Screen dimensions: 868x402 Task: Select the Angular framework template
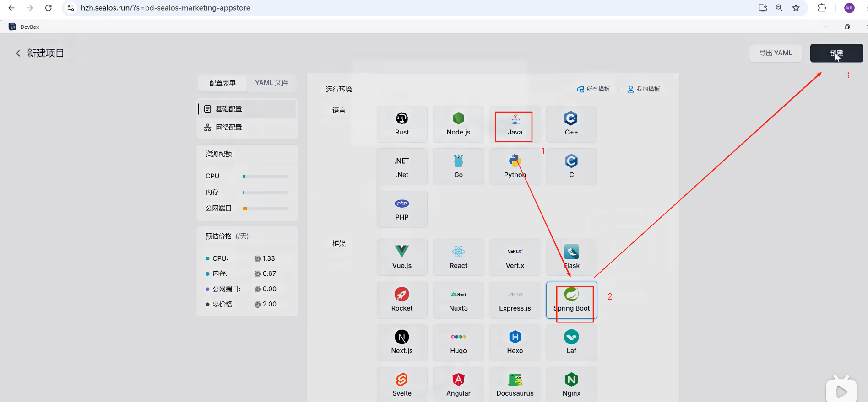pos(458,385)
